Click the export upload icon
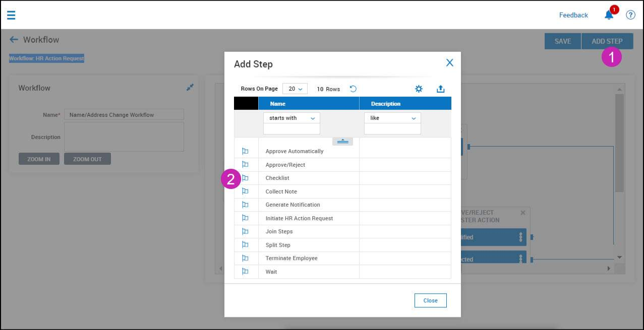 pyautogui.click(x=440, y=89)
